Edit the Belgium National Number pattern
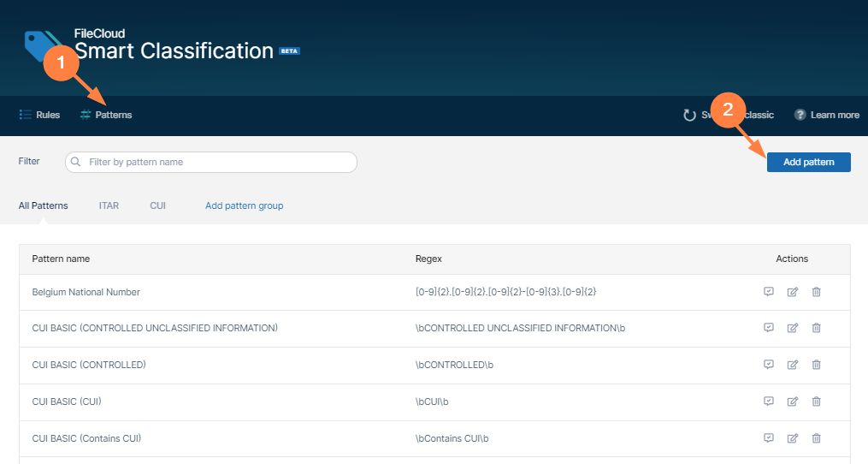 point(793,292)
